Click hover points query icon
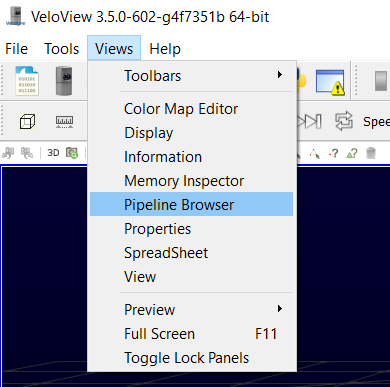390x387 pixels. pos(333,153)
